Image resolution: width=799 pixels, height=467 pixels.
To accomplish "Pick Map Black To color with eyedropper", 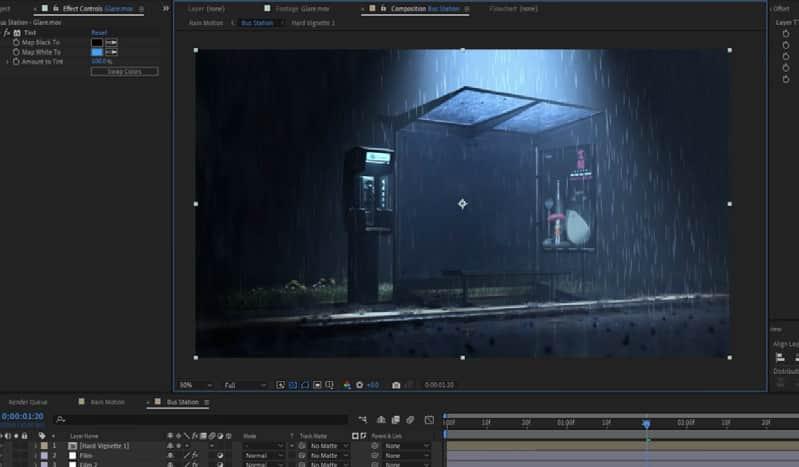I will click(x=112, y=43).
